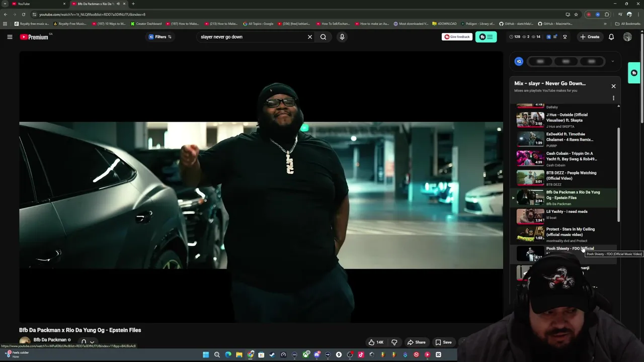Open the subscription notification bell dropdown
Image resolution: width=644 pixels, height=362 pixels.
click(x=88, y=342)
